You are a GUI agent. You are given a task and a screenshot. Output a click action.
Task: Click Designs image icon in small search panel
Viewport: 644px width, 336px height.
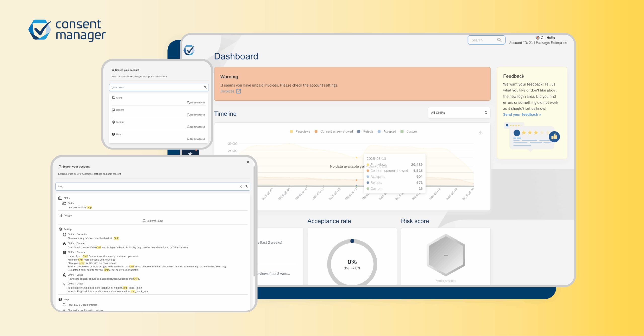tap(113, 110)
